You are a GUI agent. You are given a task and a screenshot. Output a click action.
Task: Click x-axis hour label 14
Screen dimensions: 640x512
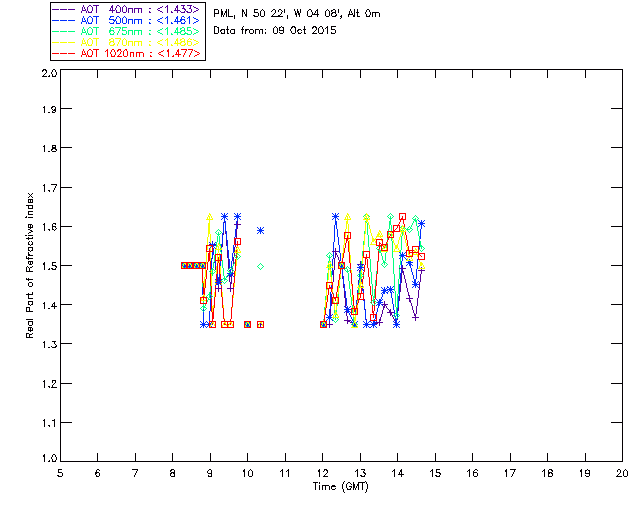(398, 473)
